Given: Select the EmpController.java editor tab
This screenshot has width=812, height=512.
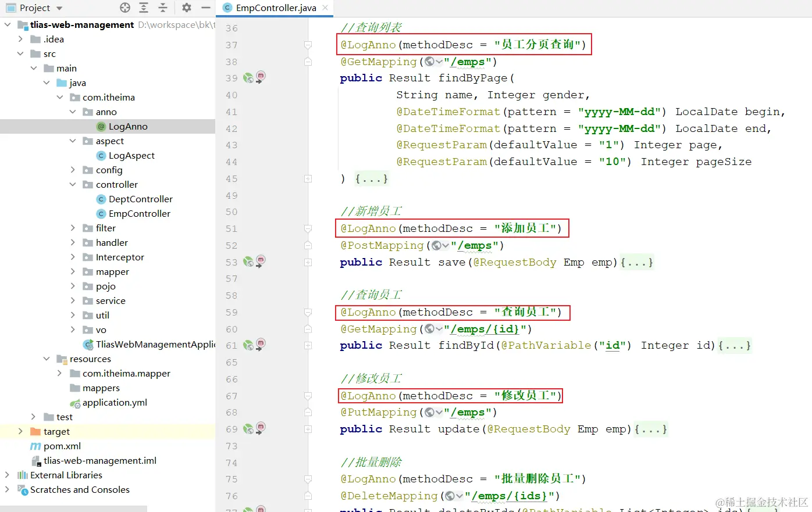Looking at the screenshot, I should point(276,8).
